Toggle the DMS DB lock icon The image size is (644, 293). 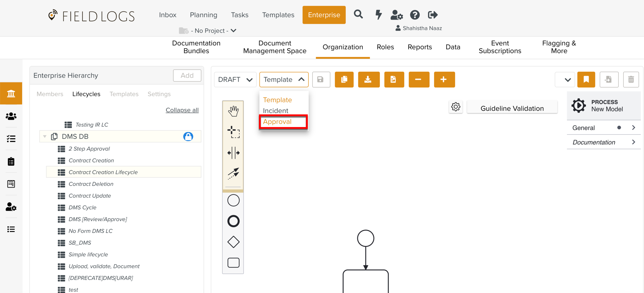tap(188, 136)
